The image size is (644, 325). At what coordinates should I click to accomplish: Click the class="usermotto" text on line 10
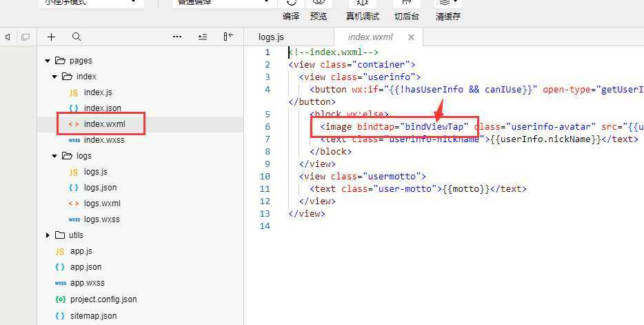click(376, 176)
